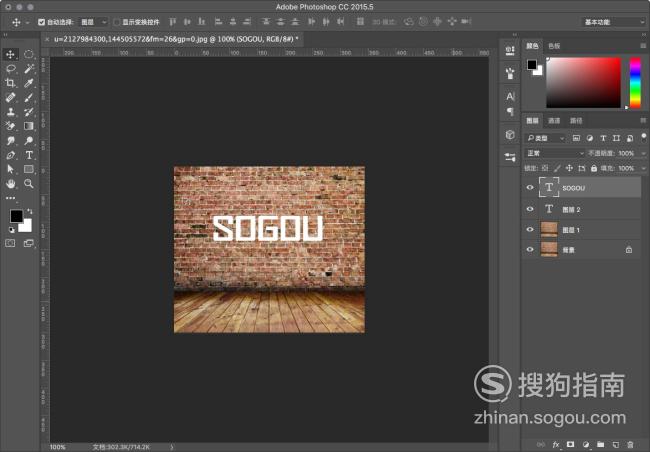Select the Eyedropper tool
Viewport: 650px width, 452px height.
[x=29, y=83]
